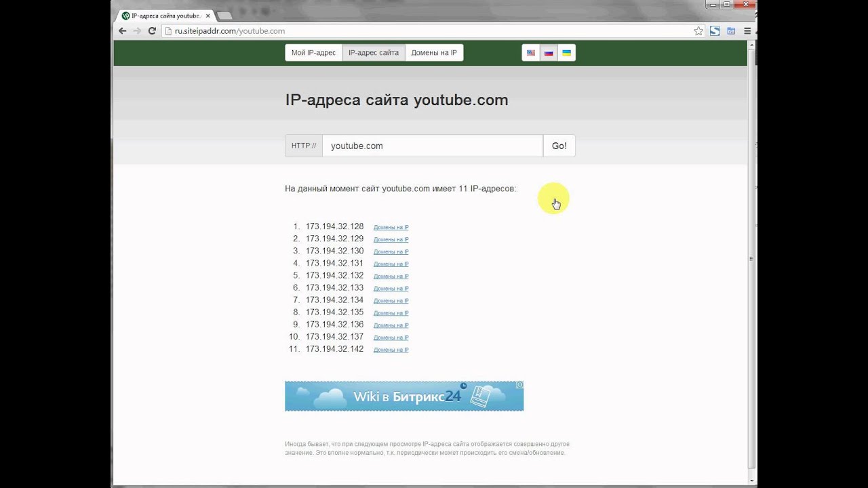Screen dimensions: 868x488
Task: Select the IP-адрес сайта tab
Action: tap(374, 53)
